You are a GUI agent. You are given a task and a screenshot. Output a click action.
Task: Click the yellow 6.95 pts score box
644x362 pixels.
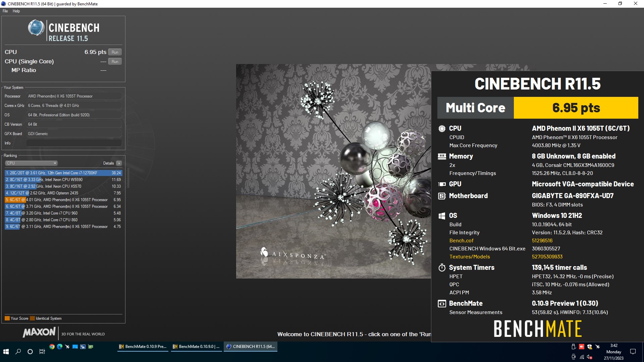click(576, 108)
